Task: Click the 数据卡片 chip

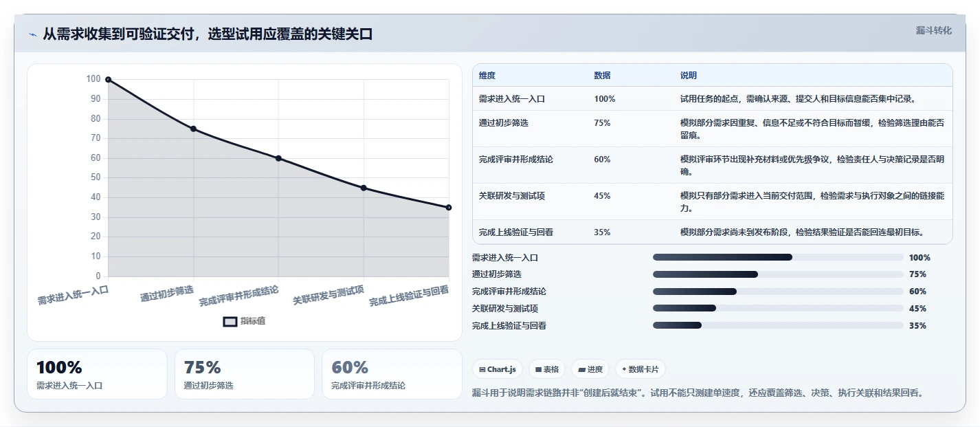Action: [641, 369]
